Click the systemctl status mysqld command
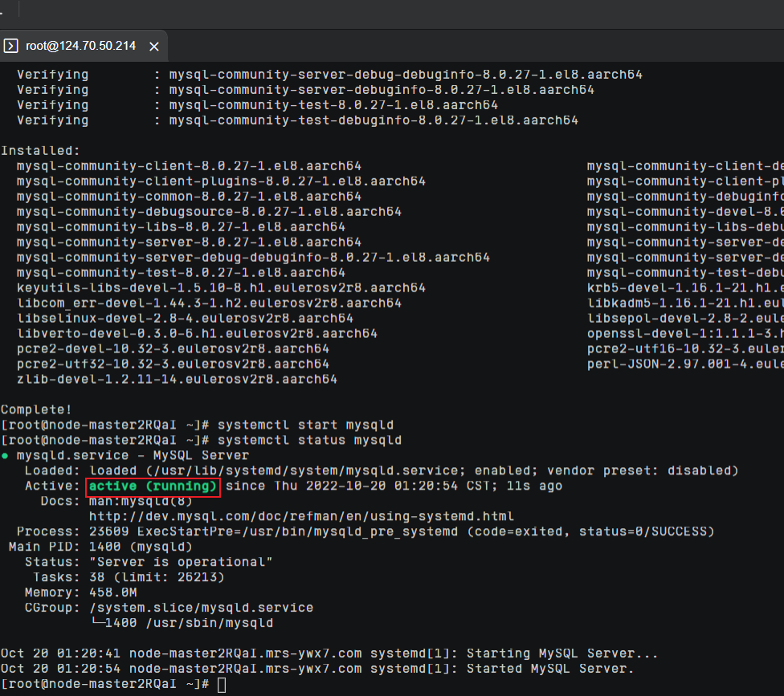Image resolution: width=784 pixels, height=696 pixels. [x=309, y=441]
